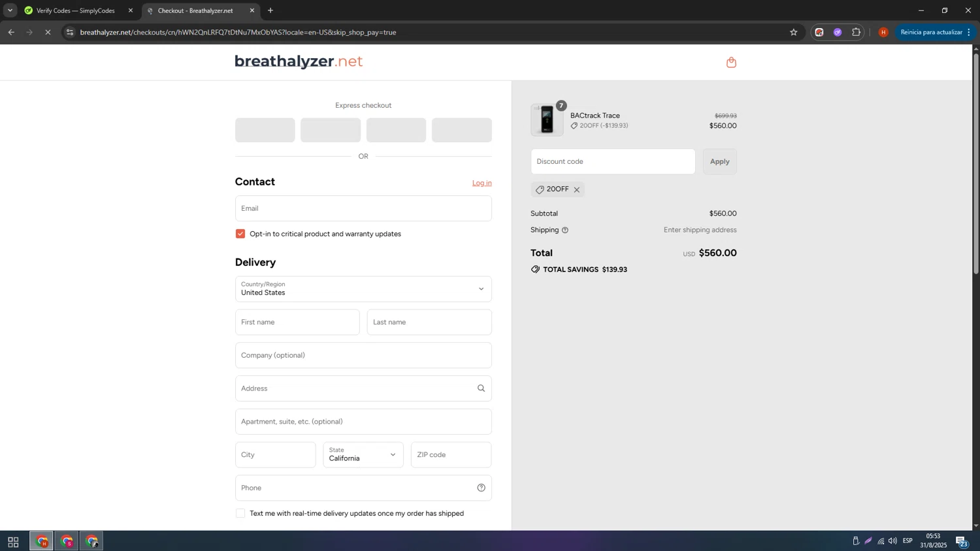This screenshot has width=980, height=551.
Task: Switch to the Verify Codes SimplyCodes tab
Action: pyautogui.click(x=76, y=10)
